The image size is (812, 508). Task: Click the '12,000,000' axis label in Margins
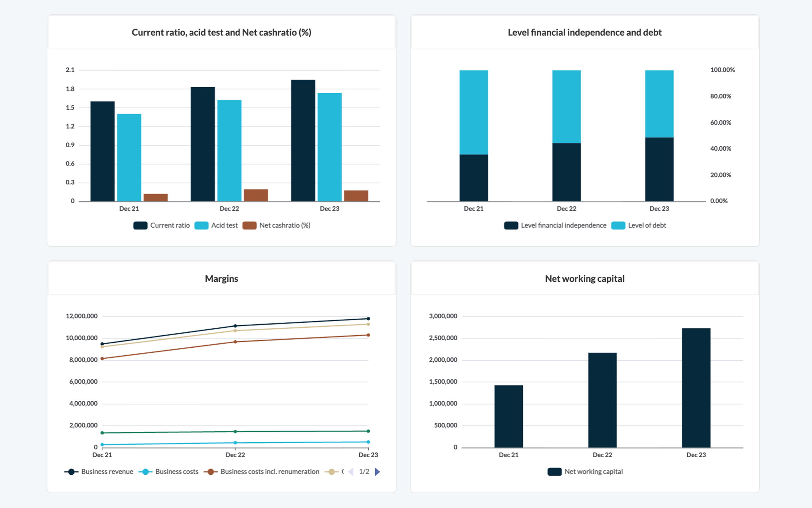click(x=82, y=316)
